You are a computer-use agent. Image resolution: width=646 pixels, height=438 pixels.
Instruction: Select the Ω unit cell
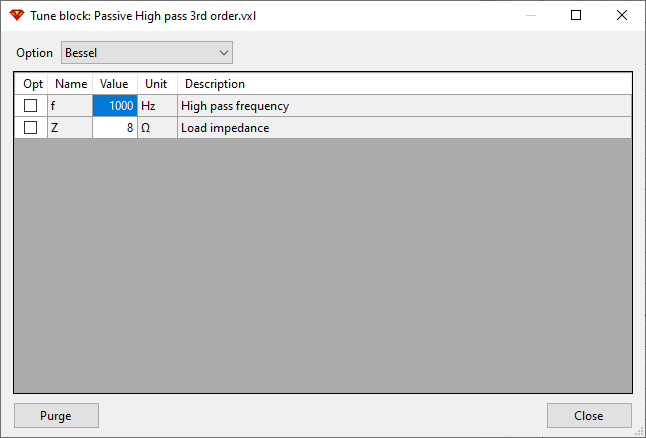(x=157, y=128)
